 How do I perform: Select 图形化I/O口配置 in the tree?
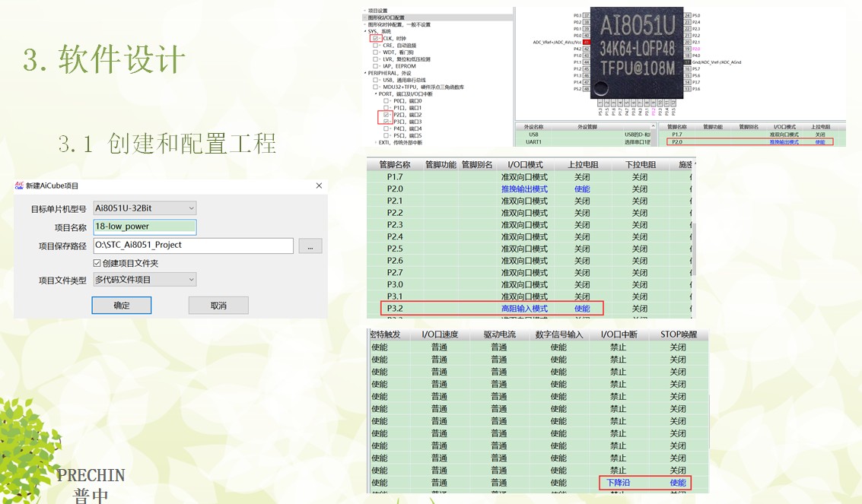tap(386, 17)
